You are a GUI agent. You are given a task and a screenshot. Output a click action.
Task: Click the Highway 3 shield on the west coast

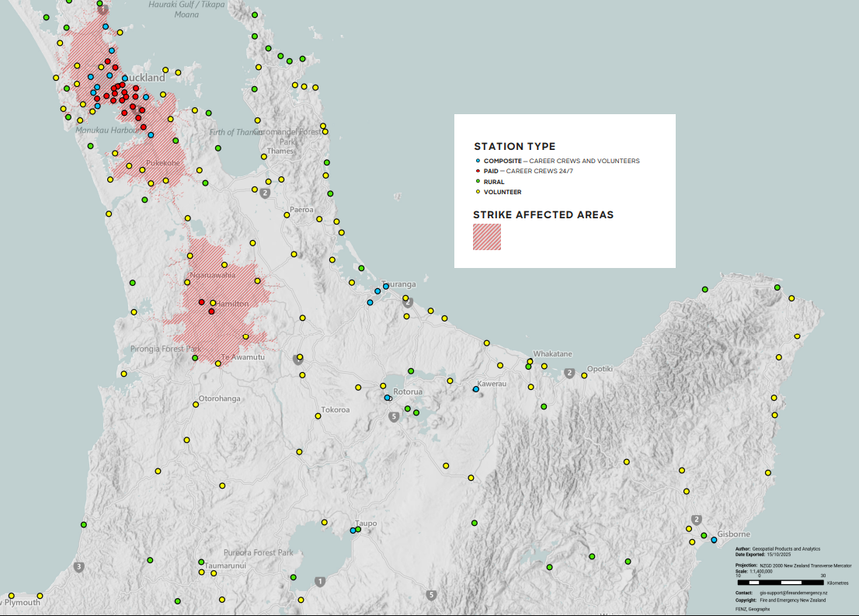78,566
